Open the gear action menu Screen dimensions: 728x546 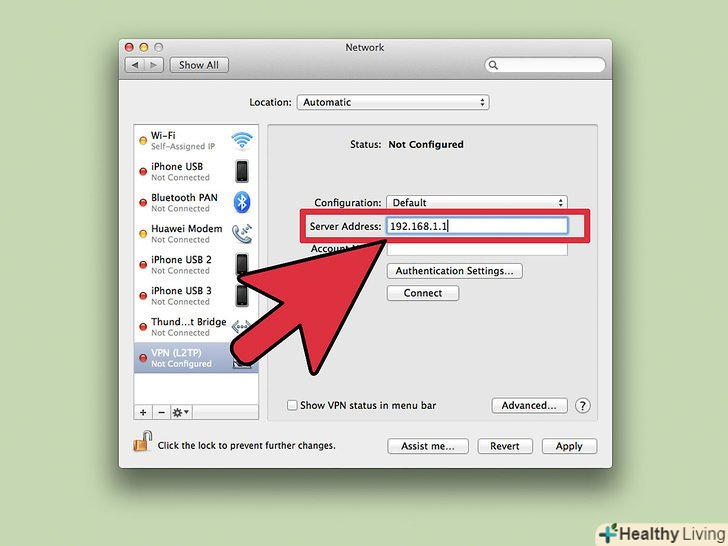181,412
